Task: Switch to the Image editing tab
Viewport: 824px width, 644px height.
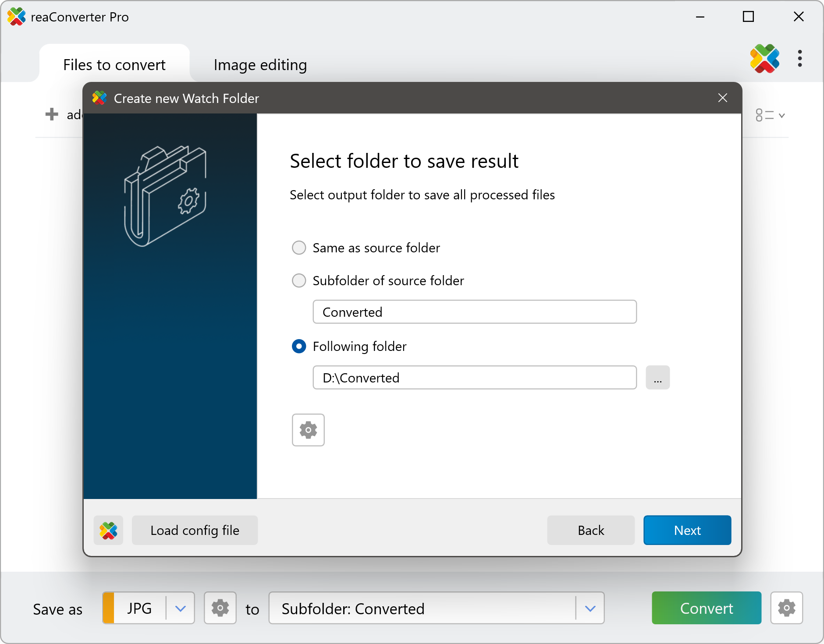Action: [260, 65]
